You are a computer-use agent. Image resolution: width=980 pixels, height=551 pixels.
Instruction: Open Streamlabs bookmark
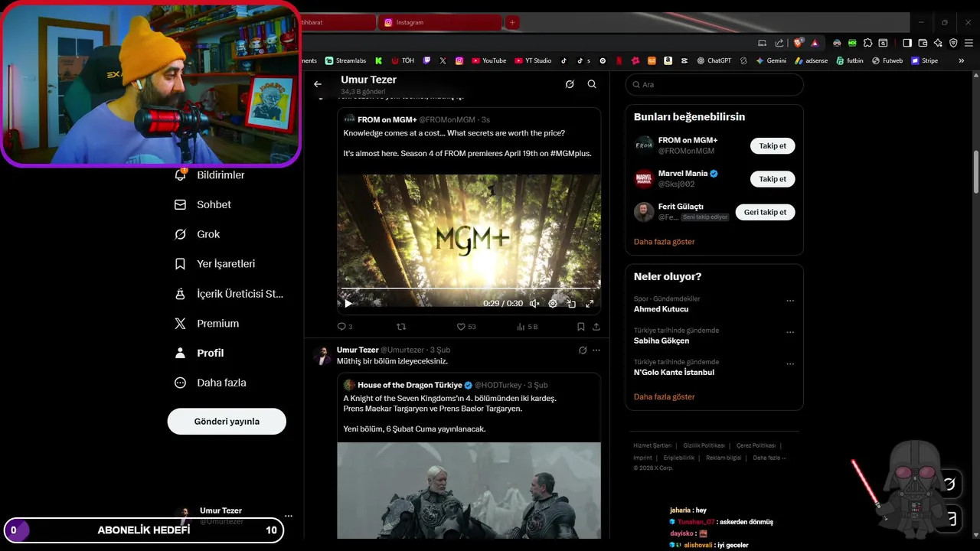345,60
